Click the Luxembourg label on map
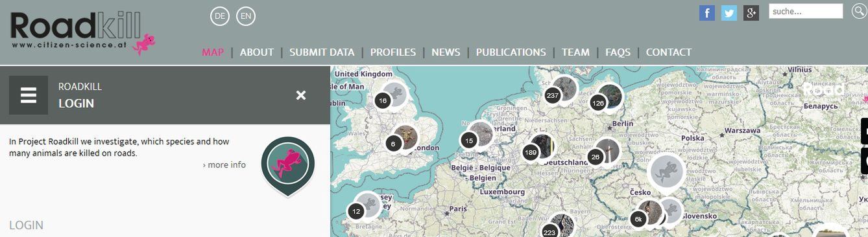 pyautogui.click(x=501, y=192)
